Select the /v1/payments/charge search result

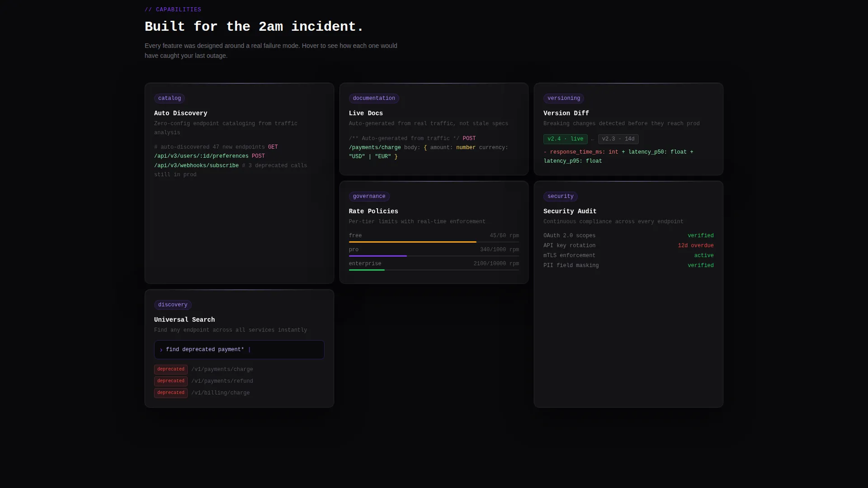point(222,370)
